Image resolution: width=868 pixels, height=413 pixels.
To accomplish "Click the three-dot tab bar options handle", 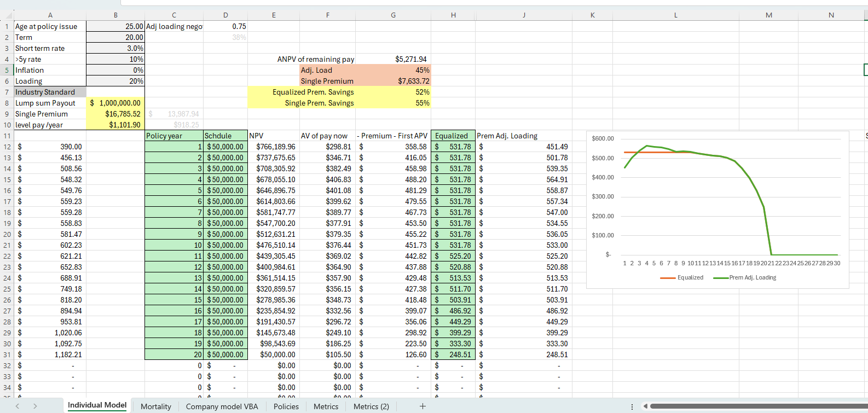I will pos(632,406).
